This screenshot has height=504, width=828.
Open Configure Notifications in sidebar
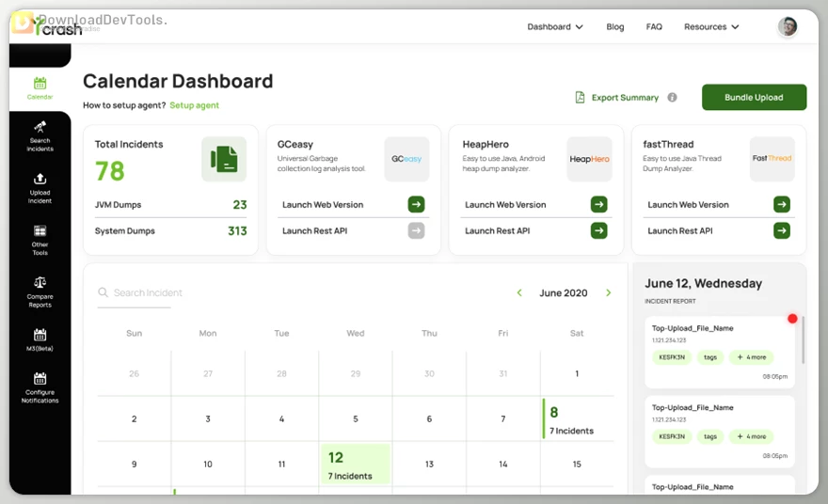(40, 387)
